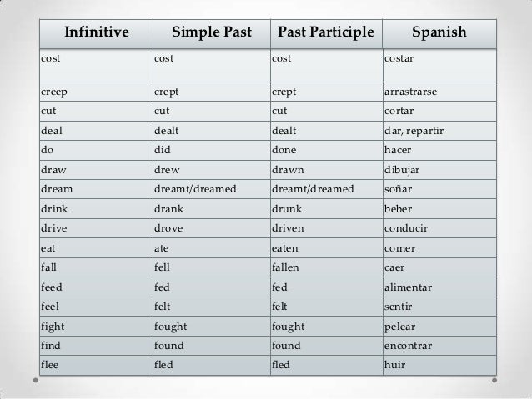Click the 'arrastrarse' Spanish cell
This screenshot has width=532, height=399.
click(439, 92)
